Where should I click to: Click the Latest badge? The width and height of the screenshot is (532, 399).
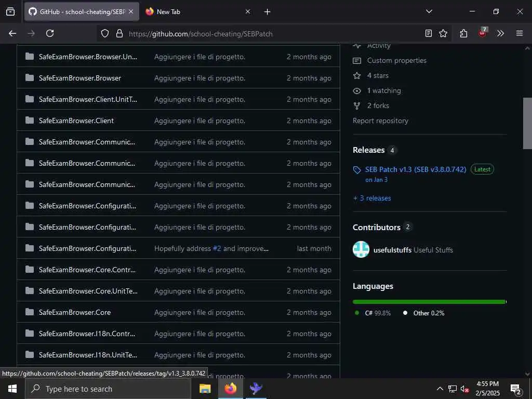[482, 169]
